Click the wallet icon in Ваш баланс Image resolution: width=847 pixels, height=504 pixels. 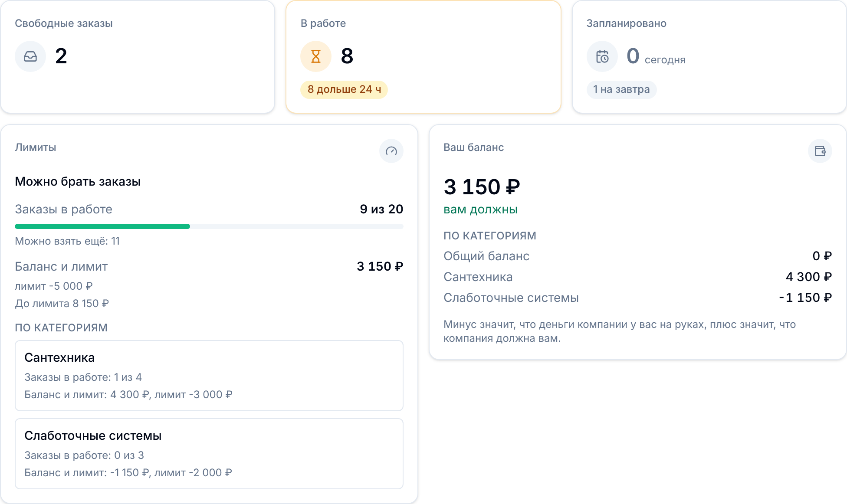(820, 151)
